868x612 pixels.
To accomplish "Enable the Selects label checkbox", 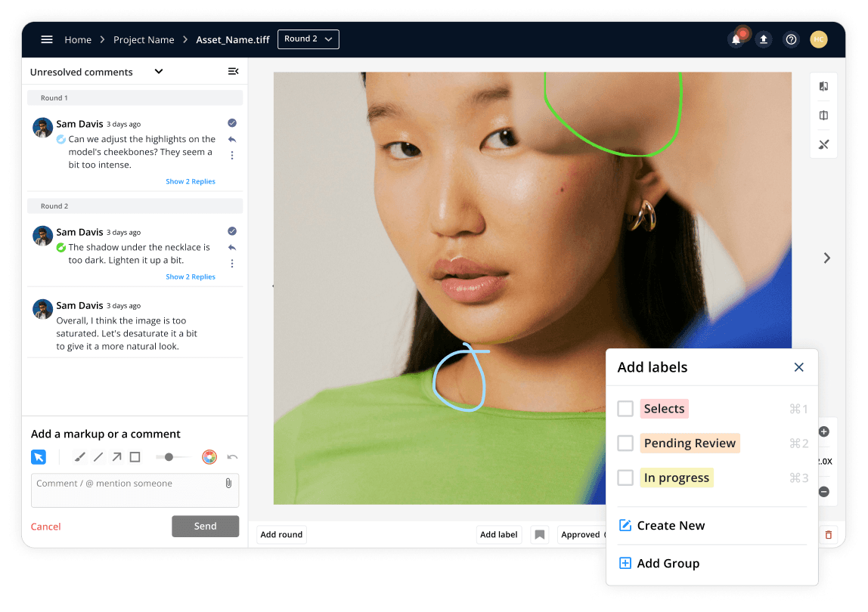I will coord(625,408).
